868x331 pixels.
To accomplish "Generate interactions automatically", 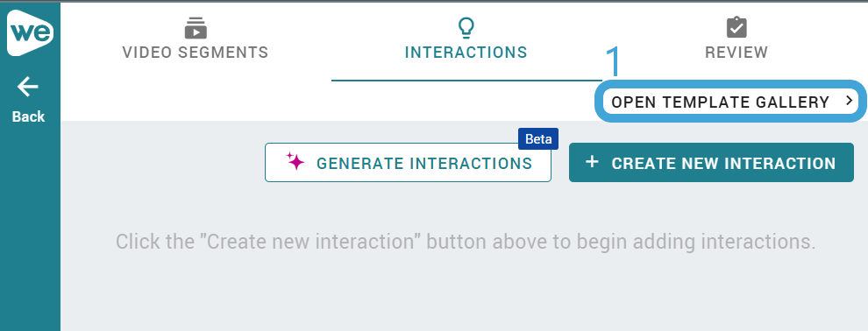I will 408,163.
